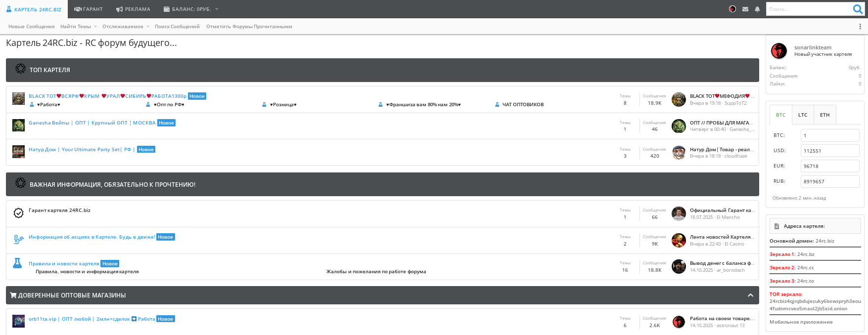The width and height of the screenshot is (868, 335).
Task: Click the search magnifier icon
Action: (x=858, y=9)
